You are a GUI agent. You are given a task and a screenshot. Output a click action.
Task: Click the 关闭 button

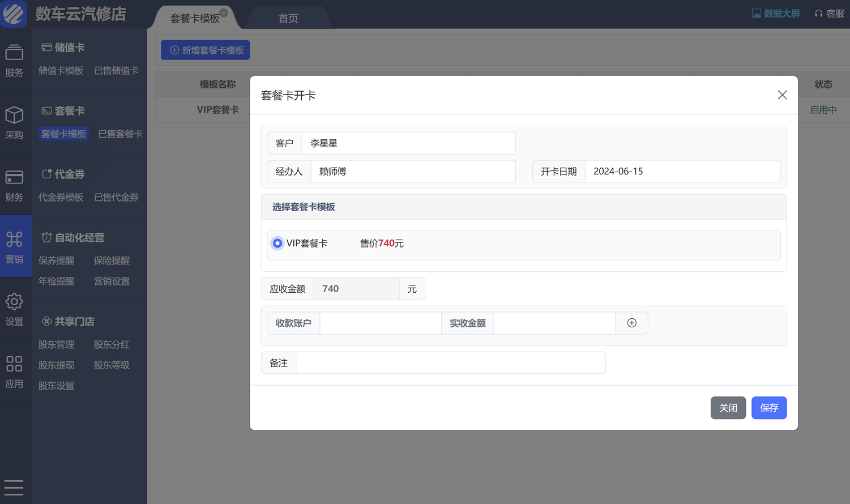coord(728,408)
